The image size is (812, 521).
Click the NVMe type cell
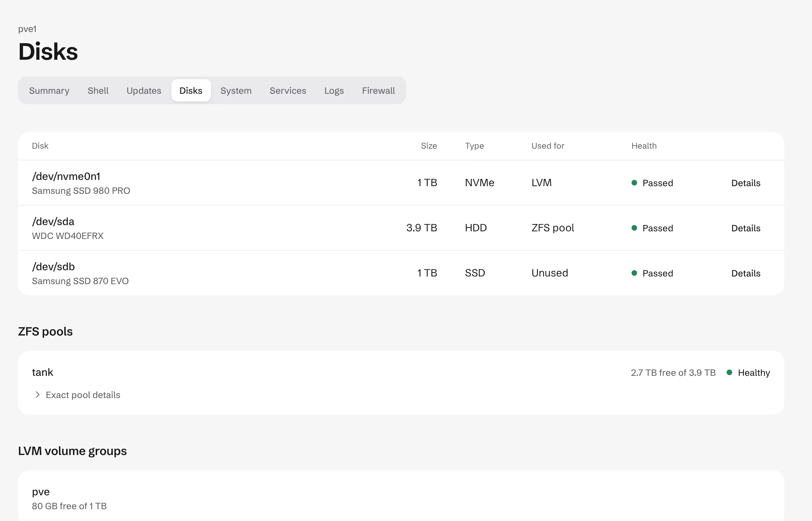480,183
